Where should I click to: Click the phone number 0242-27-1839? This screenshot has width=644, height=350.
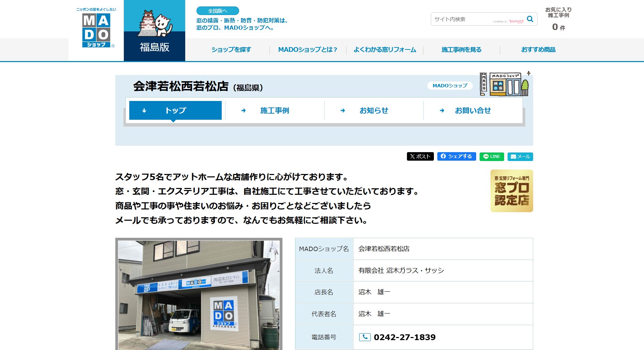click(405, 337)
